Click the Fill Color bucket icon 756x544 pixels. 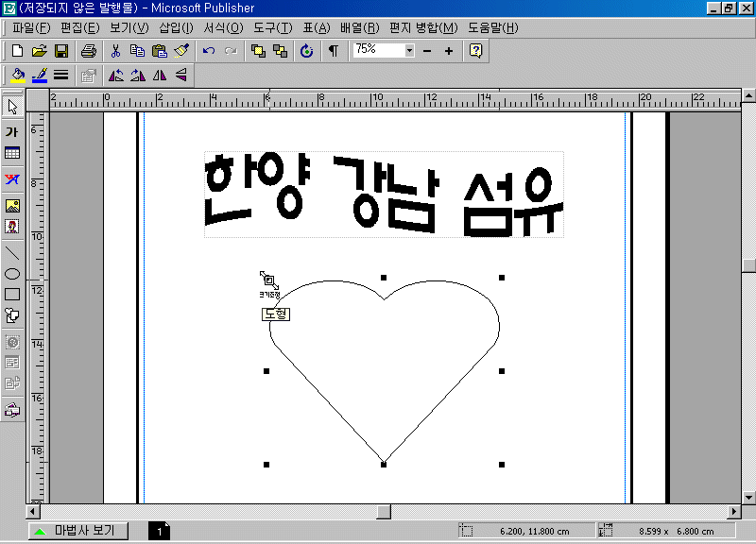pos(18,76)
